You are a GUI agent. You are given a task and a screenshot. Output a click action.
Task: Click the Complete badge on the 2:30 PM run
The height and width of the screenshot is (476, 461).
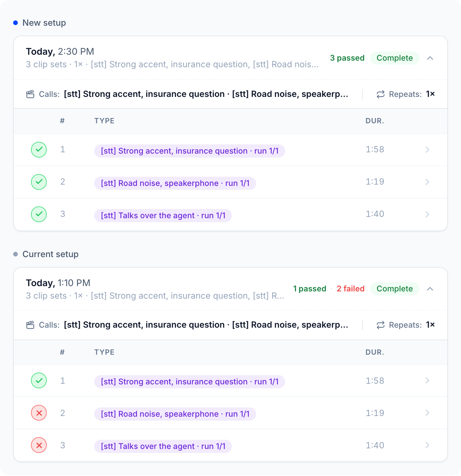tap(395, 58)
